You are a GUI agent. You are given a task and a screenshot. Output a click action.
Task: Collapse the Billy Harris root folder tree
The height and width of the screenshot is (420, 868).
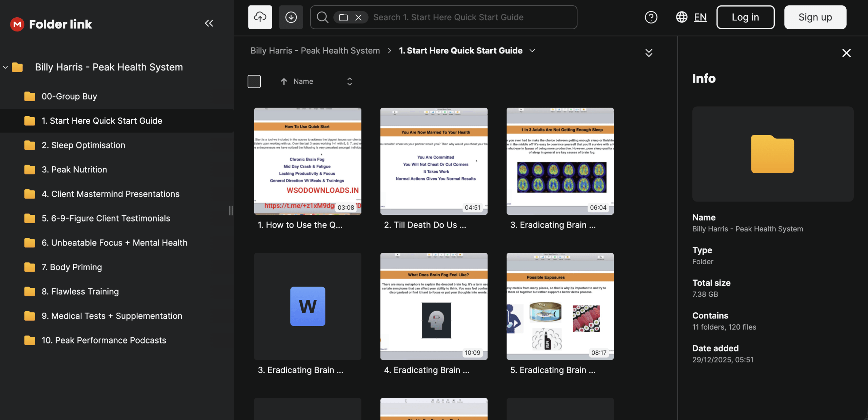5,67
